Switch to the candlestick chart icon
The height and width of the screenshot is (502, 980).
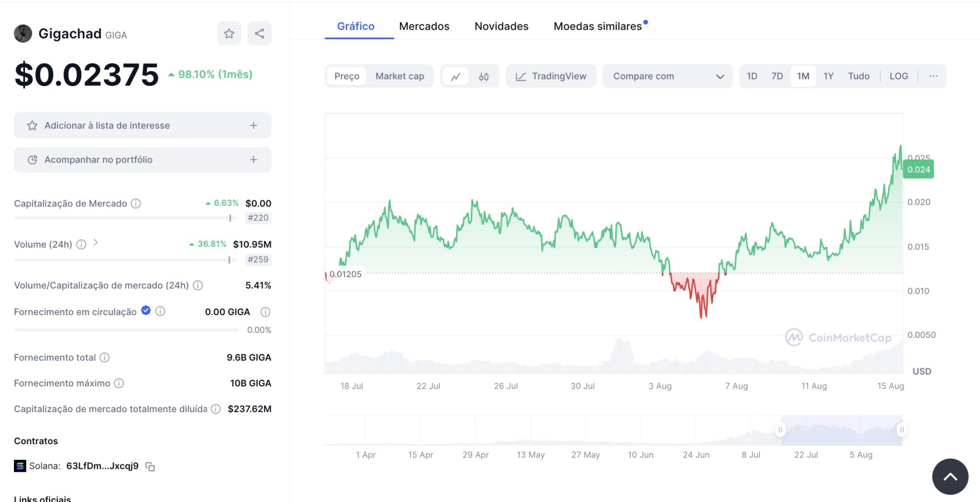tap(483, 76)
